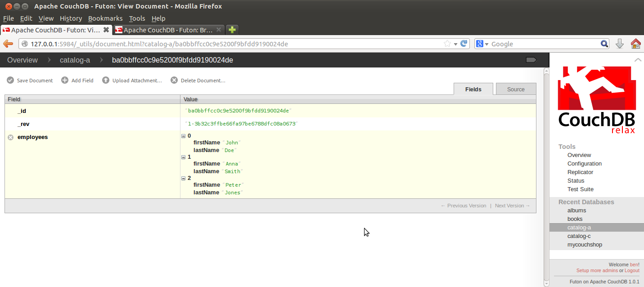Collapse employee entry 1
This screenshot has height=287, width=644.
[x=183, y=157]
